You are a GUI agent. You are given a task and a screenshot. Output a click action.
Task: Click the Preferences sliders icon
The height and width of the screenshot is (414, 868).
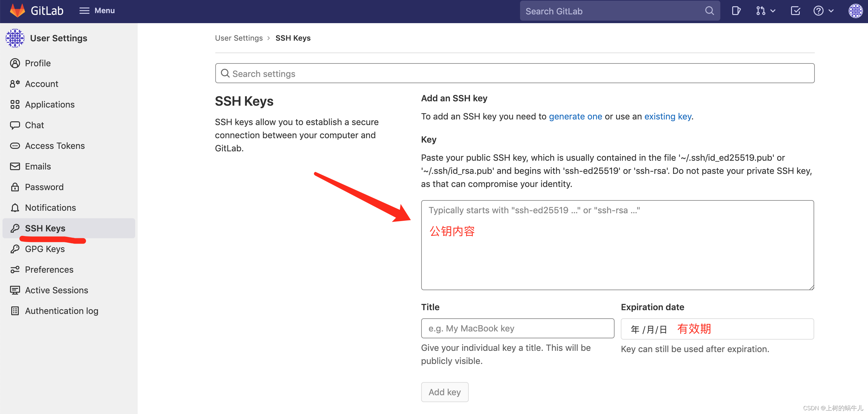[x=15, y=270]
